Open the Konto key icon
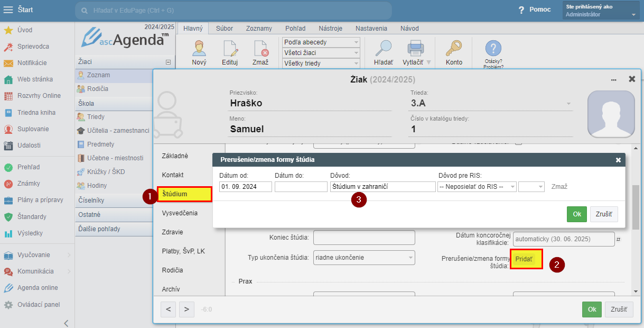Viewport: 644px width, 328px height. (x=454, y=49)
